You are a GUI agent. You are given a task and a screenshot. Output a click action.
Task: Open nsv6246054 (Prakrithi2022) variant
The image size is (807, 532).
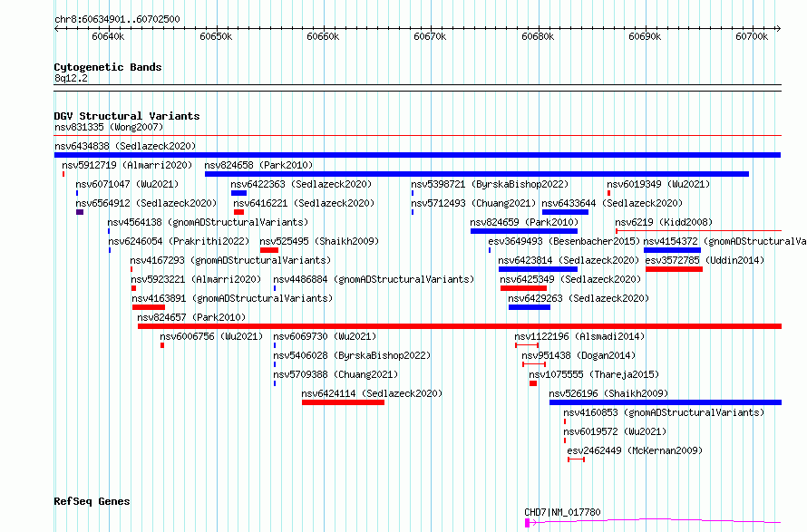click(x=179, y=241)
